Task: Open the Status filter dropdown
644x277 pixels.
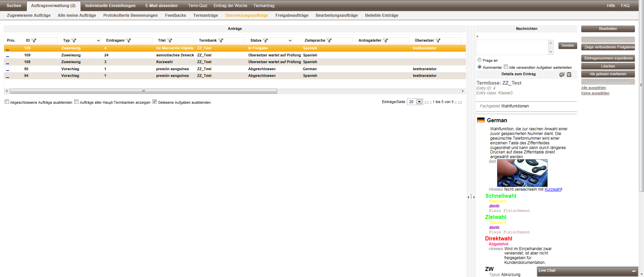Action: coord(290,40)
